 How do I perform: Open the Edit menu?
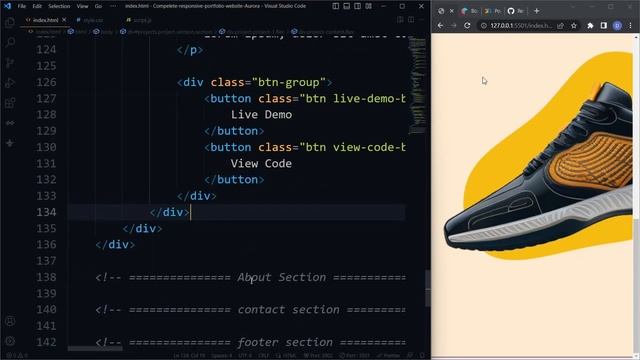pyautogui.click(x=37, y=6)
